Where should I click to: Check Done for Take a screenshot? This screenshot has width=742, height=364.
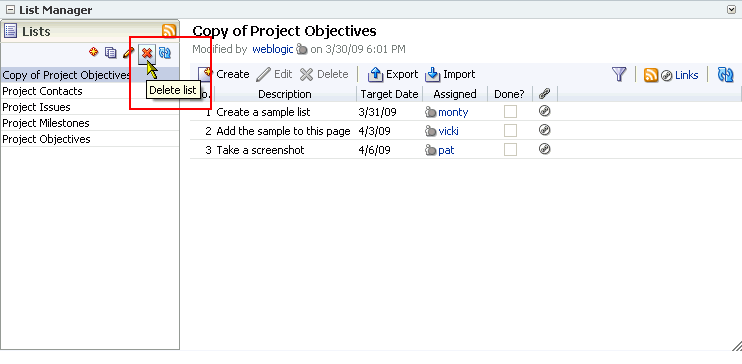point(510,150)
